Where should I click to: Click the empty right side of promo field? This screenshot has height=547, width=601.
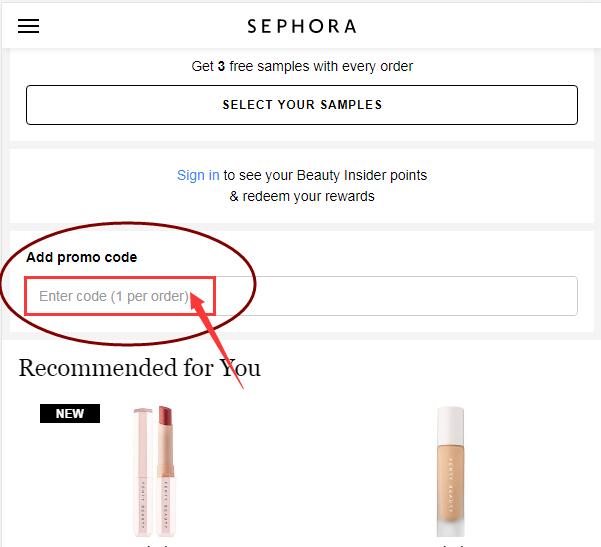click(x=395, y=296)
